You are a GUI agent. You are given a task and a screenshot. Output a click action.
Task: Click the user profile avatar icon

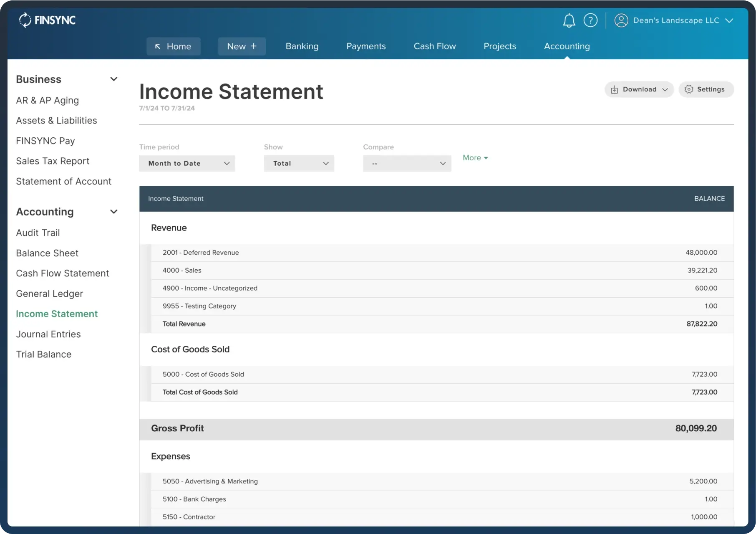click(621, 20)
